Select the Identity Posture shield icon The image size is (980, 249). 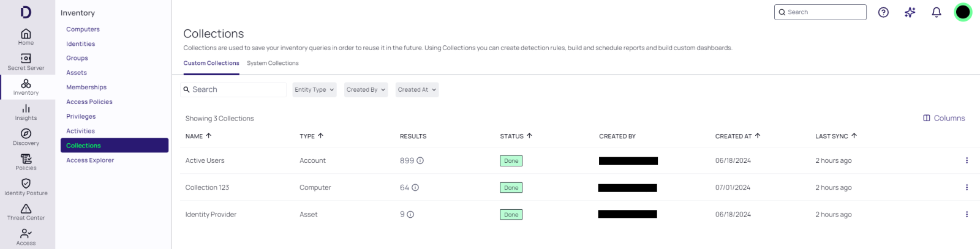[x=26, y=184]
